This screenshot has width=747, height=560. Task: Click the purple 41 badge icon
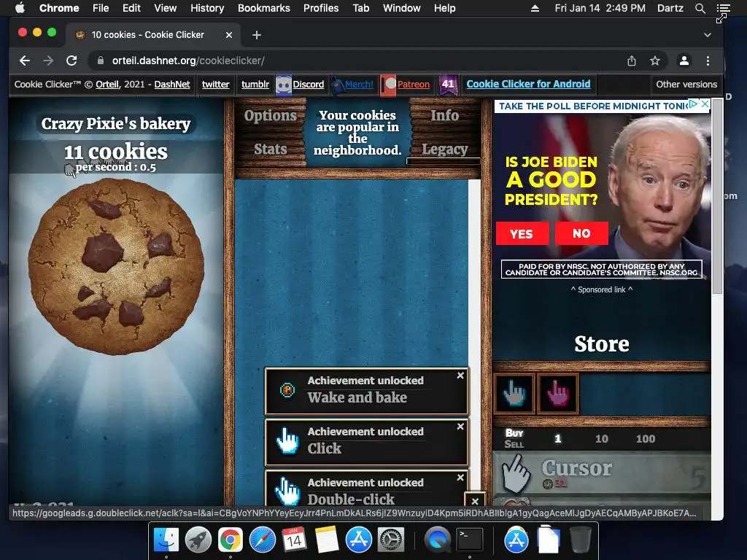point(448,85)
